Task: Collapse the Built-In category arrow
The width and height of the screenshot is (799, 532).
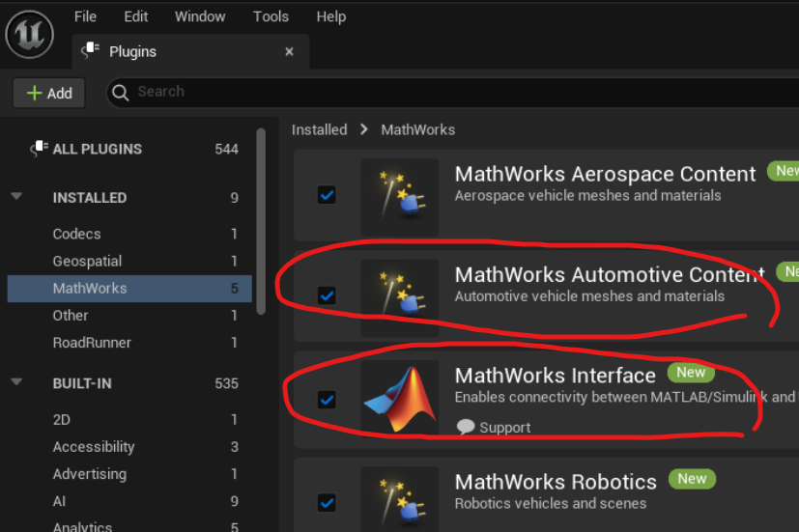Action: 16,382
